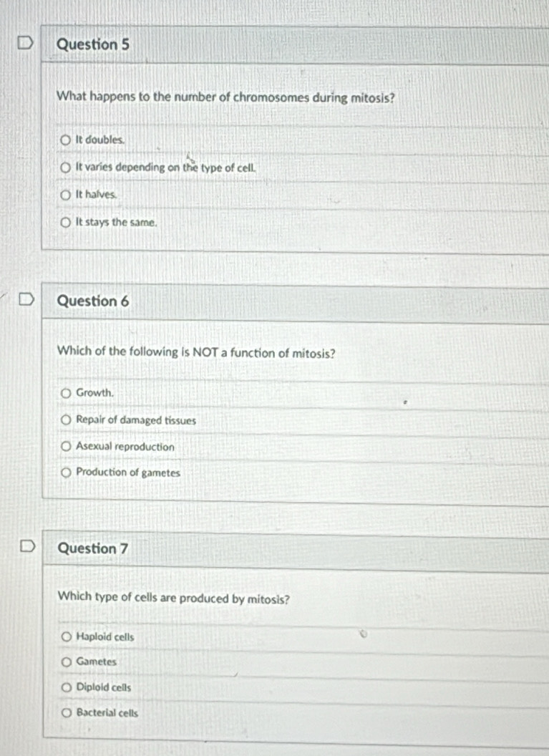Select 'Production of gametes' answer
Screen dimensions: 549x756
[x=66, y=472]
